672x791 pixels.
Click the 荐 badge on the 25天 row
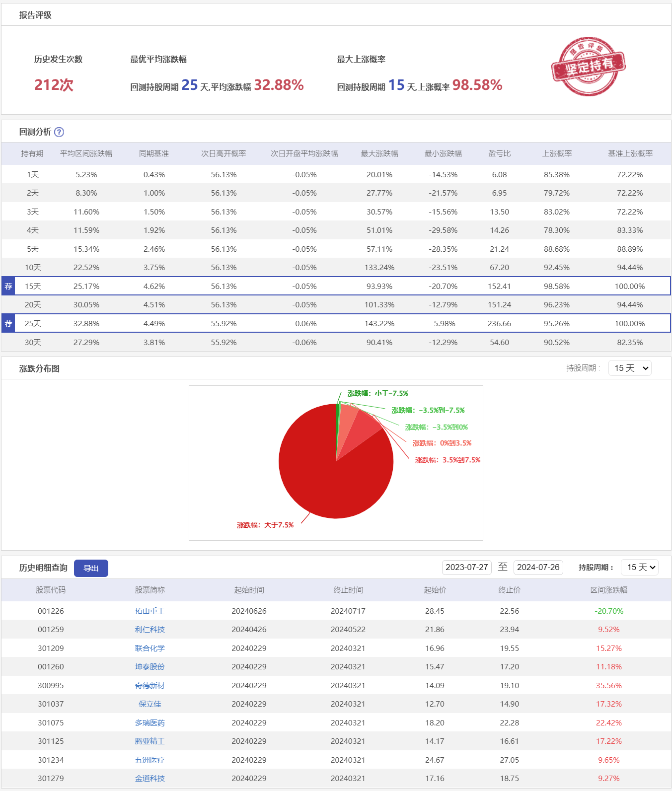pyautogui.click(x=8, y=324)
